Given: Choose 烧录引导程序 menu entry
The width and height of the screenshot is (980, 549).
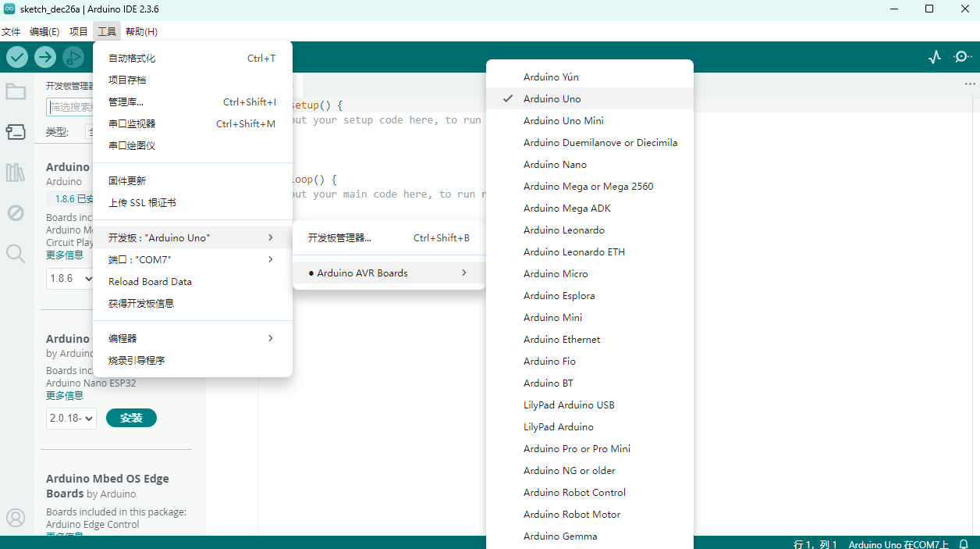Looking at the screenshot, I should pos(192,360).
